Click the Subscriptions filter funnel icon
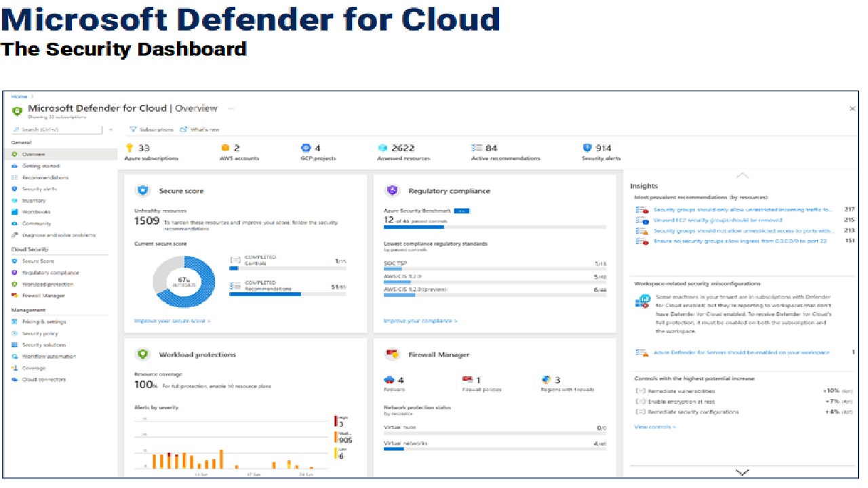Screen dimensions: 868x488 [134, 129]
